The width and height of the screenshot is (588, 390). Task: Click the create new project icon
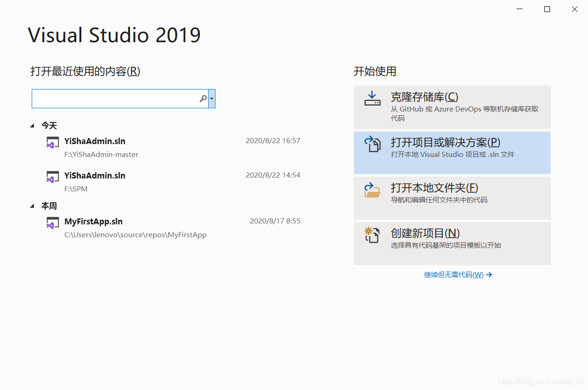click(372, 234)
